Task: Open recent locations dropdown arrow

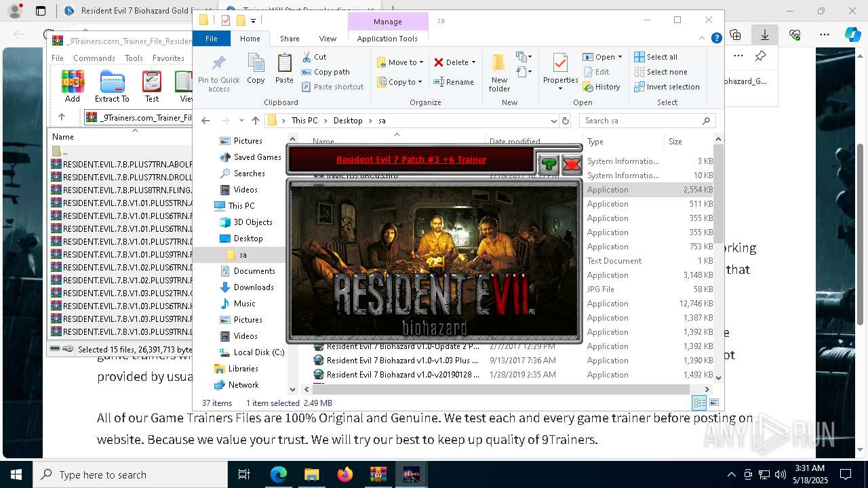Action: tap(240, 121)
